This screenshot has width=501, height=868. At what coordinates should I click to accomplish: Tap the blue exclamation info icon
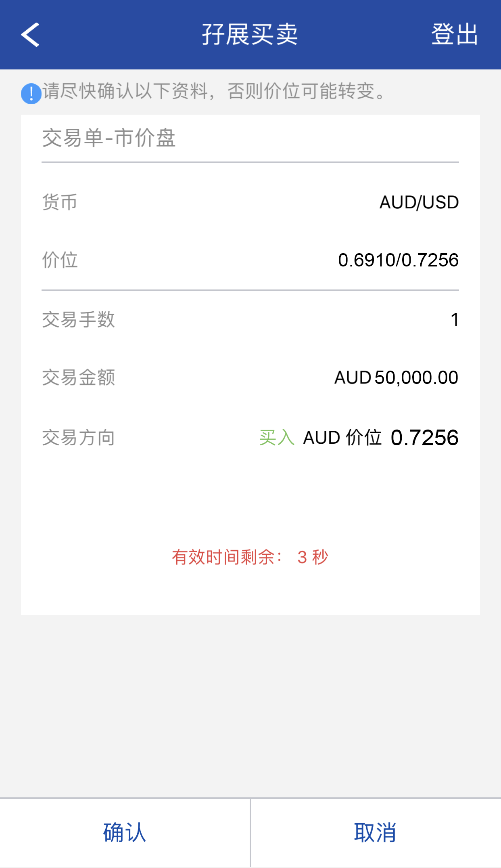click(x=31, y=94)
